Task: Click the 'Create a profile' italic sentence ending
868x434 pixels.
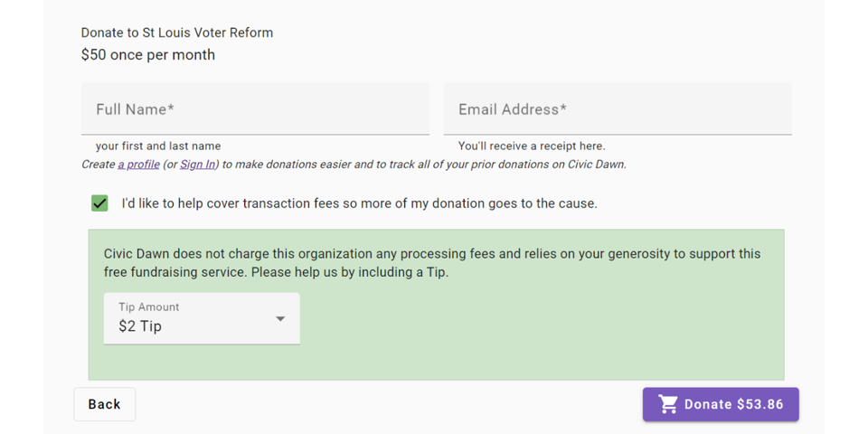Action: point(423,165)
